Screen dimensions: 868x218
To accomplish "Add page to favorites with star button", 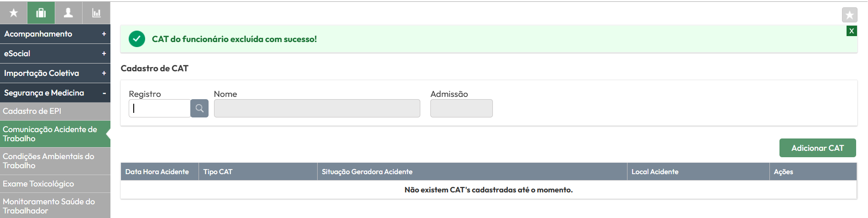I will 849,15.
